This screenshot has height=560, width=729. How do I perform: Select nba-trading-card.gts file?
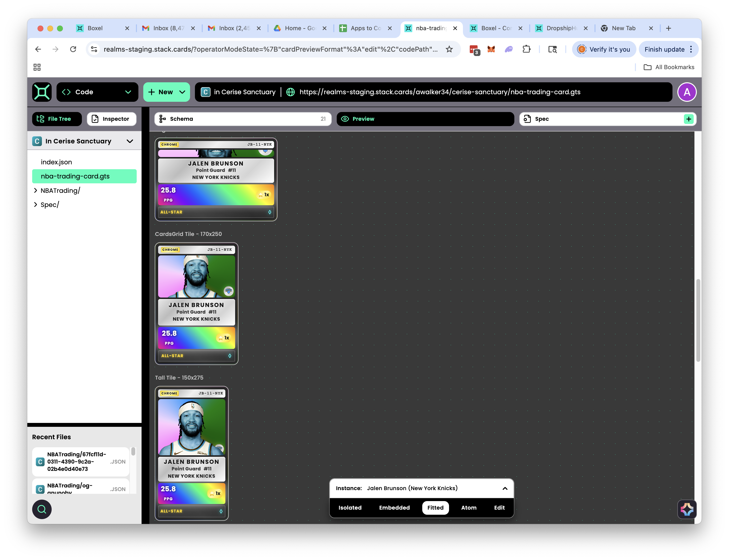pyautogui.click(x=84, y=176)
